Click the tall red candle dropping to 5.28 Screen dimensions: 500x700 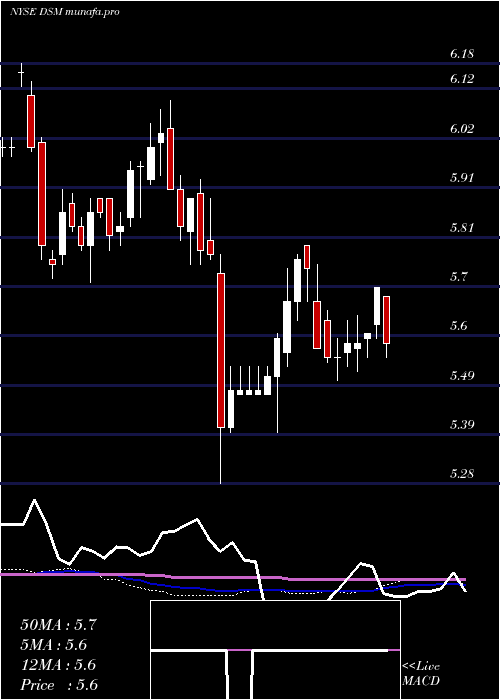pyautogui.click(x=221, y=350)
